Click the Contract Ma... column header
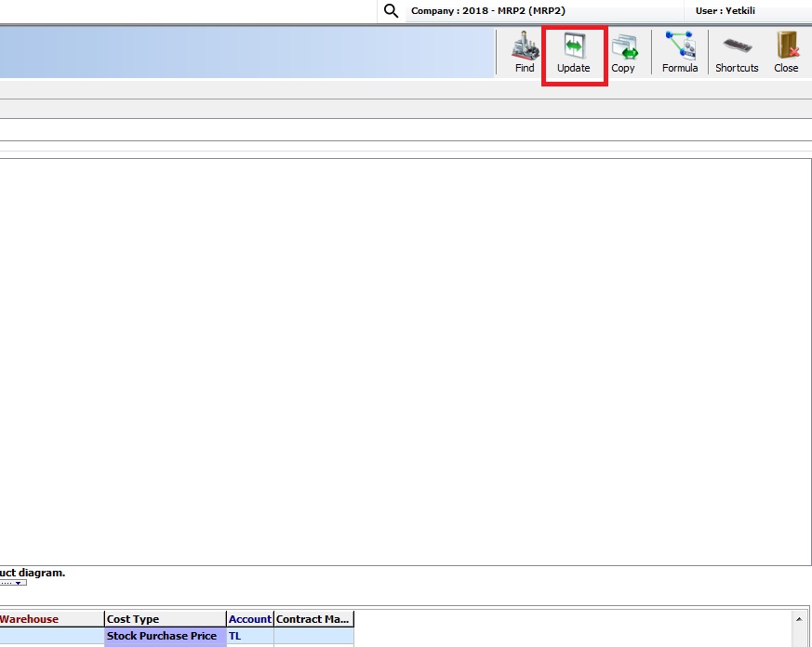Image resolution: width=812 pixels, height=647 pixels. click(x=313, y=619)
